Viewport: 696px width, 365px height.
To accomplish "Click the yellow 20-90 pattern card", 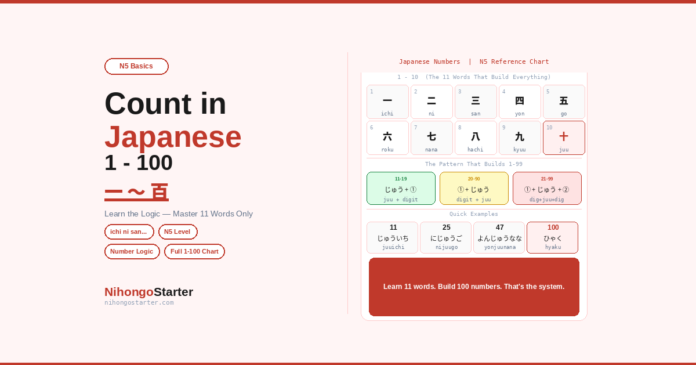I will [x=474, y=188].
